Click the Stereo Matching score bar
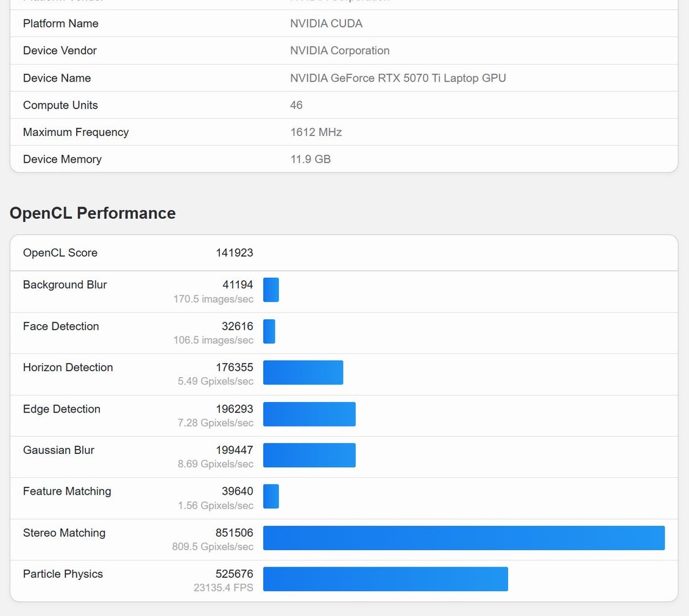The width and height of the screenshot is (689, 616). [x=464, y=538]
